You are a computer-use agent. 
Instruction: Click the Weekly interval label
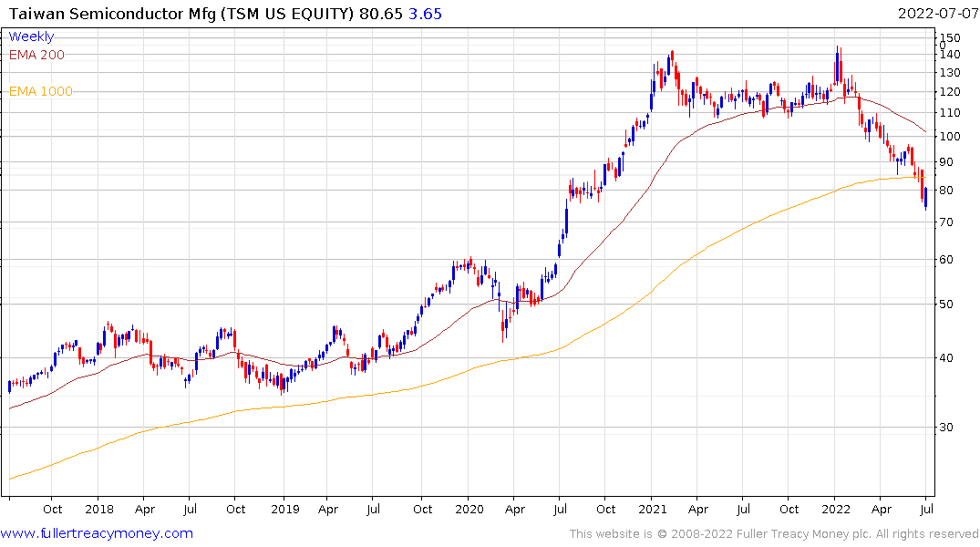[31, 36]
